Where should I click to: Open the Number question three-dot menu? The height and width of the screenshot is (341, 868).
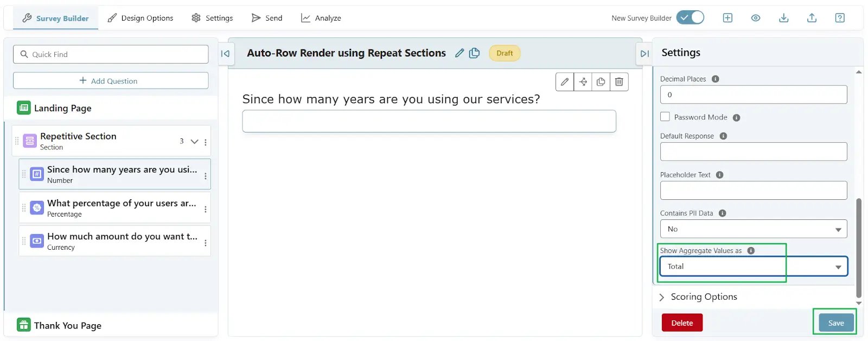tap(206, 175)
